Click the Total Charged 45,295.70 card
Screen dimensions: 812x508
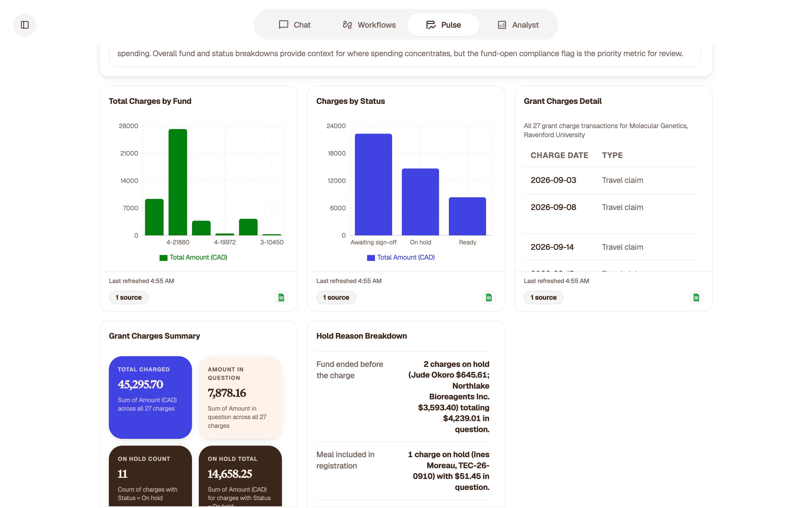click(150, 397)
